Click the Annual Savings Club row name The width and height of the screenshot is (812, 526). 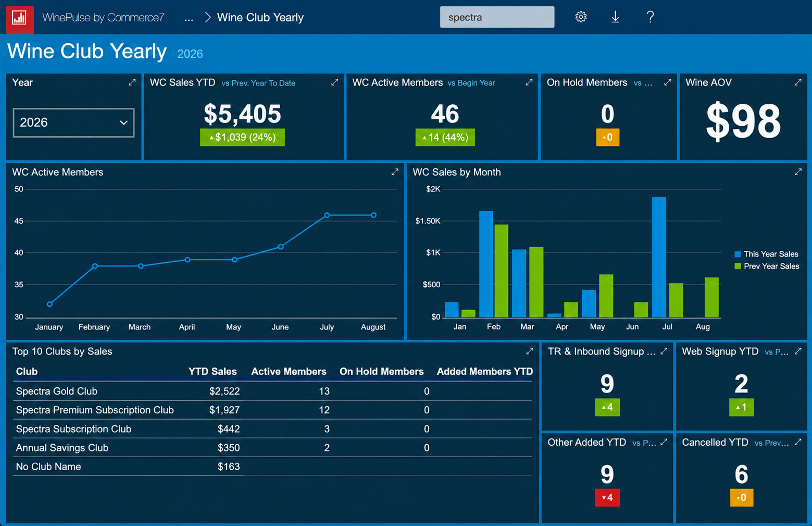62,448
